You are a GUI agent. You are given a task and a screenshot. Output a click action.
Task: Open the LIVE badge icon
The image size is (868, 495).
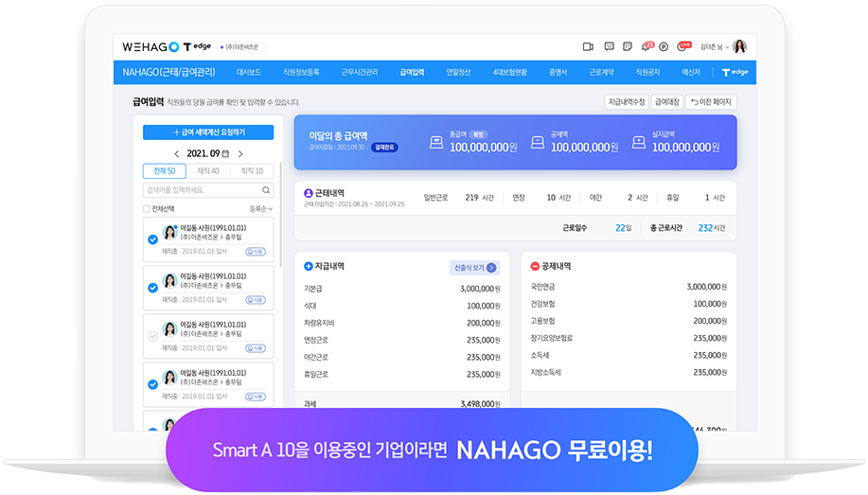coord(683,46)
